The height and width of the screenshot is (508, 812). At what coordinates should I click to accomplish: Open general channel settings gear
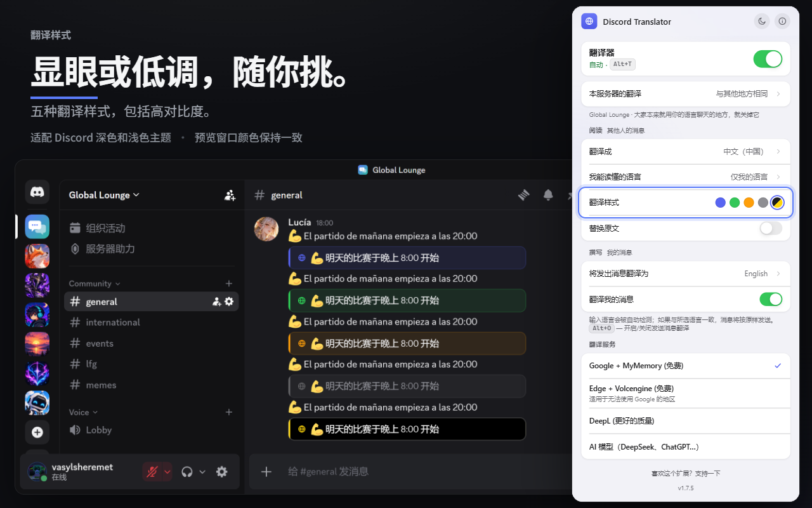coord(229,302)
